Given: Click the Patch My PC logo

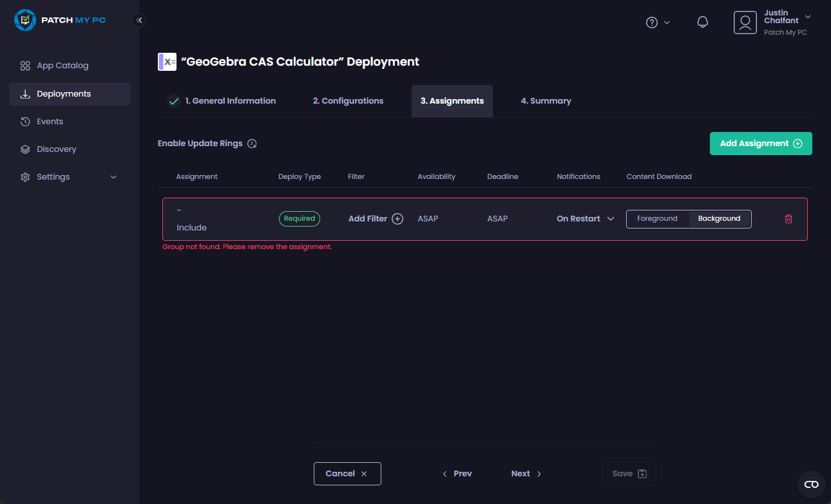Looking at the screenshot, I should [60, 20].
